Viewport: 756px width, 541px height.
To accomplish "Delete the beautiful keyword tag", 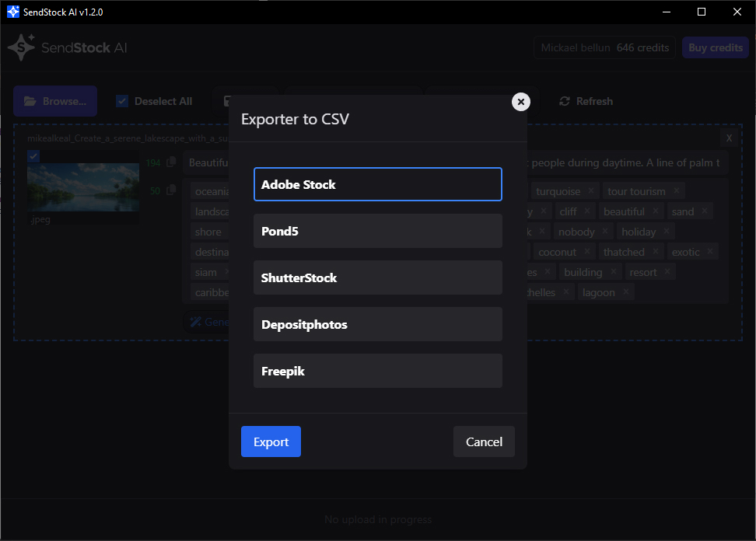I will [656, 211].
